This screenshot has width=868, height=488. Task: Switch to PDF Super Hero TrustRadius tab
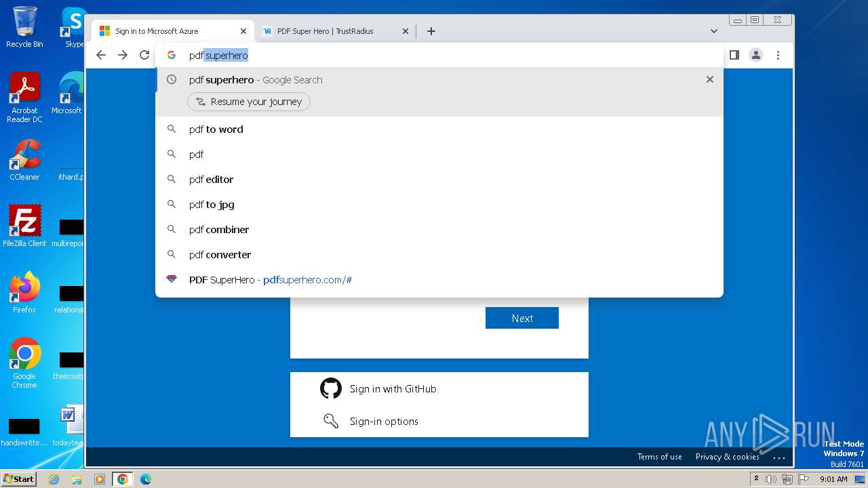[335, 31]
